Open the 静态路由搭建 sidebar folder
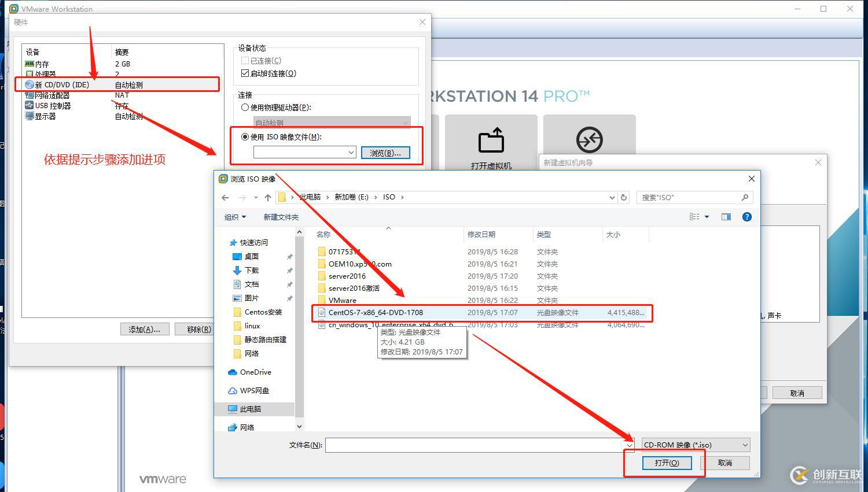Screen dimensions: 868x492 pyautogui.click(x=260, y=339)
